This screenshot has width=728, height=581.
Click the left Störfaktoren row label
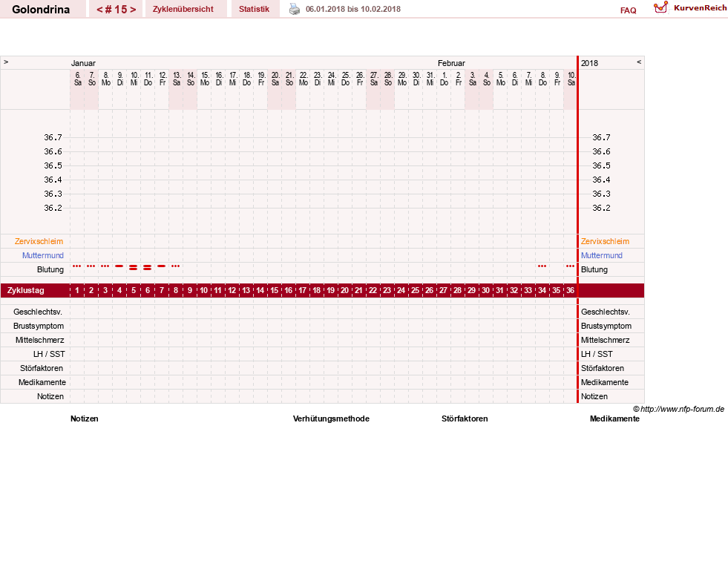[42, 368]
